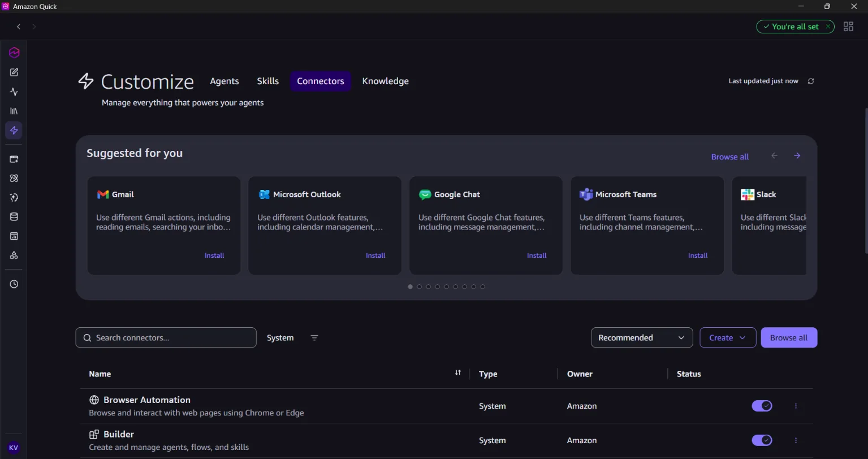The width and height of the screenshot is (868, 459).
Task: Show next suggestions with the right arrow
Action: (797, 156)
